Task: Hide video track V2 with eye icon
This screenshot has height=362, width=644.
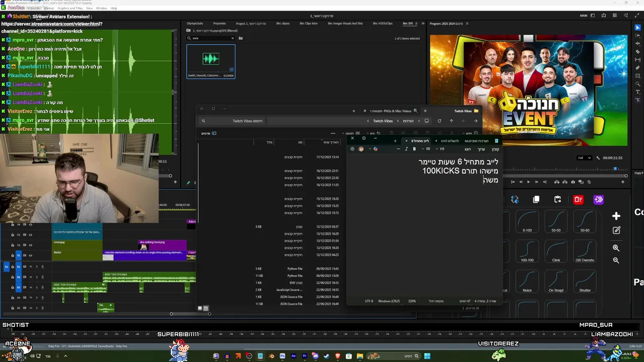Action: 30,245
